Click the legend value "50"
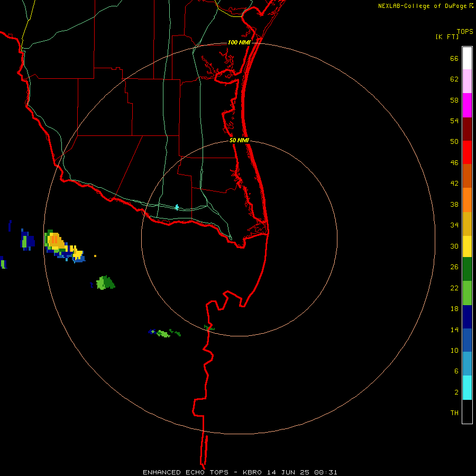This screenshot has height=476, width=476. click(454, 141)
